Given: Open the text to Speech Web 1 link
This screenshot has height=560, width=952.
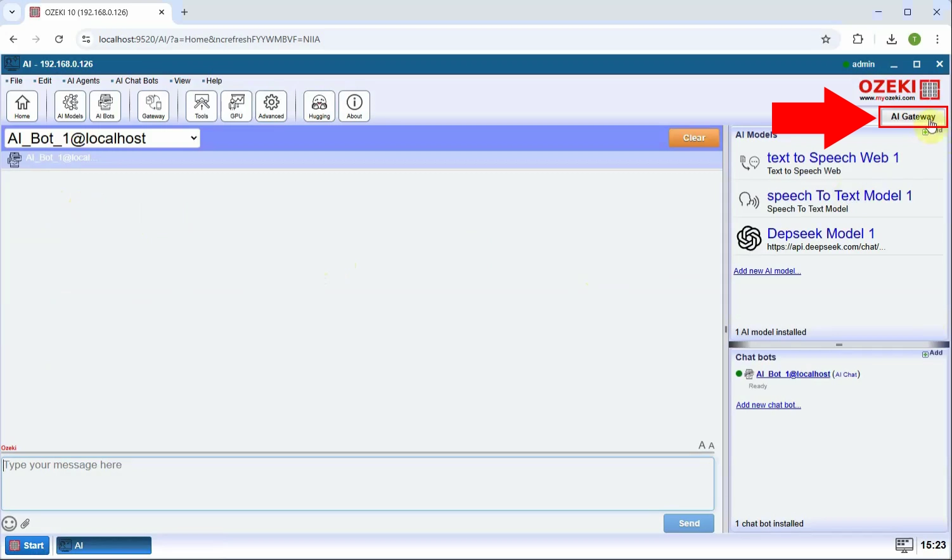Looking at the screenshot, I should [833, 158].
